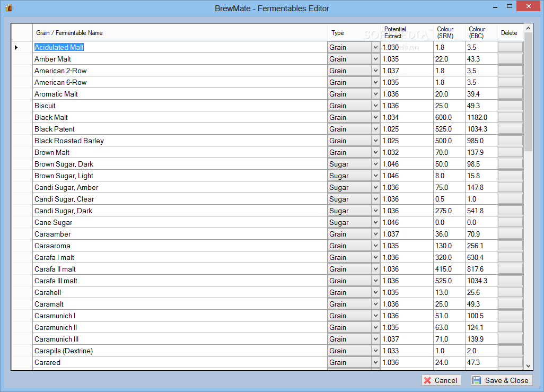Minimize the Fermentables Editor window
Screen dimensions: 544x392
pos(495,6)
